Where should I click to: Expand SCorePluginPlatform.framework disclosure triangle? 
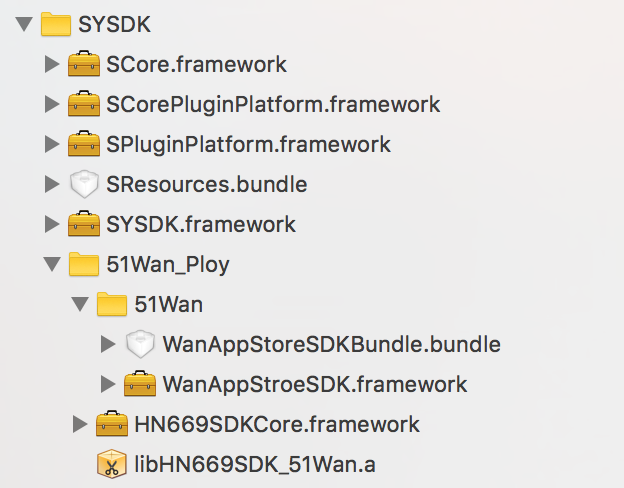point(52,104)
